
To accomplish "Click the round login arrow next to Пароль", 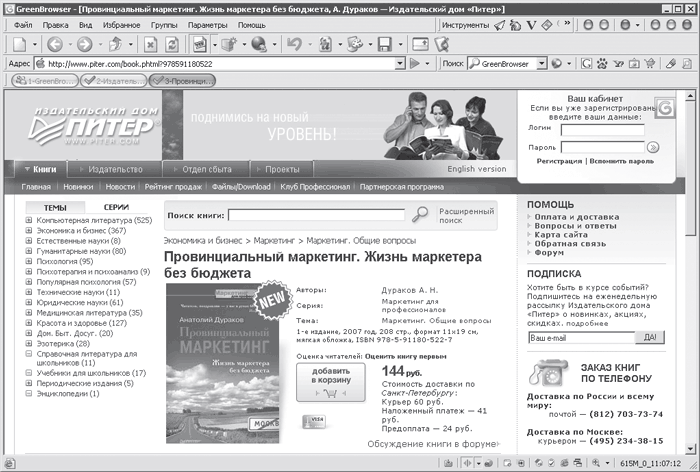I will pyautogui.click(x=653, y=147).
